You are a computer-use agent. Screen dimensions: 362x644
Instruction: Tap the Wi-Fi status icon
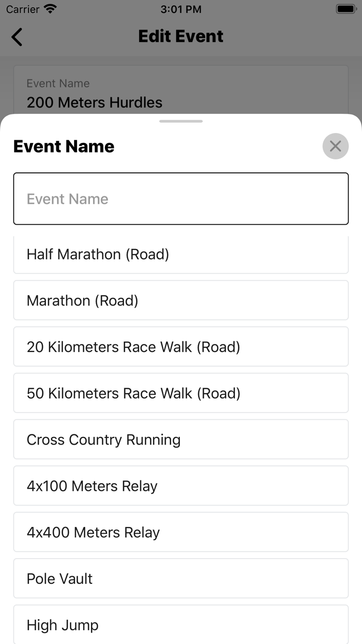[50, 9]
